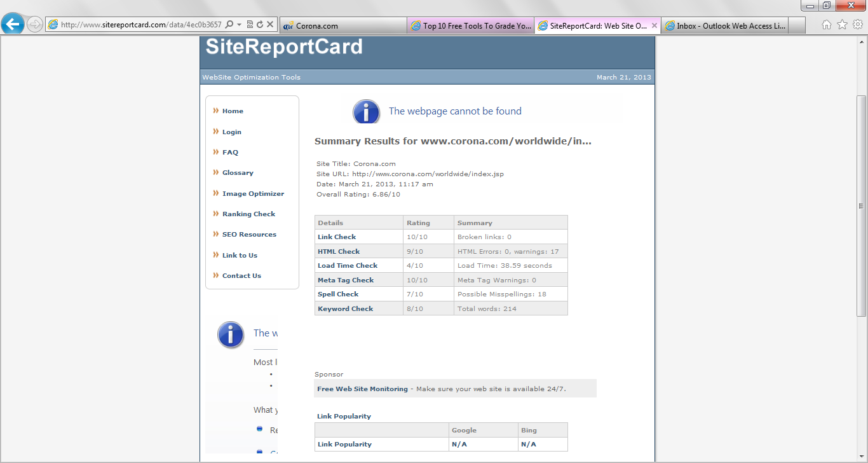Refresh the page with the reload icon
The image size is (868, 463).
click(260, 25)
